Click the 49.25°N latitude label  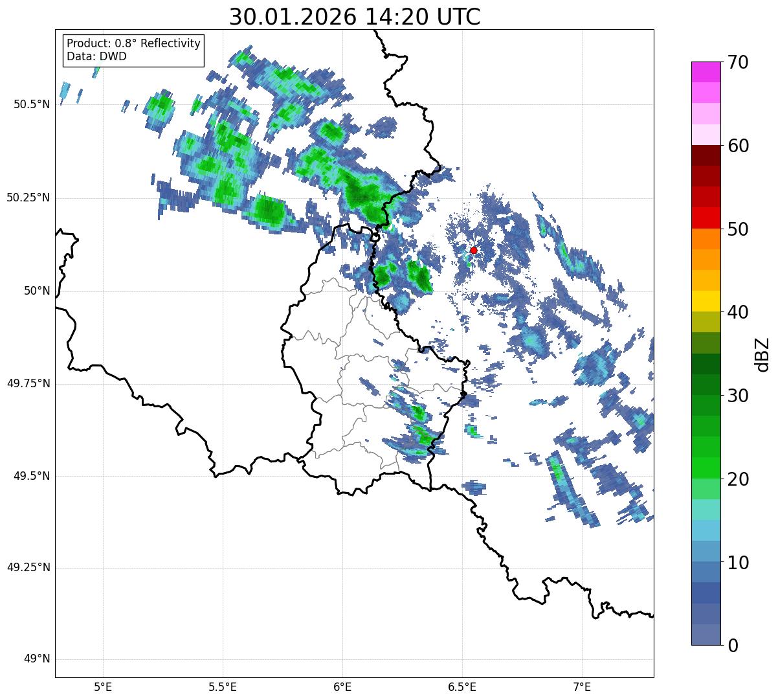28,567
